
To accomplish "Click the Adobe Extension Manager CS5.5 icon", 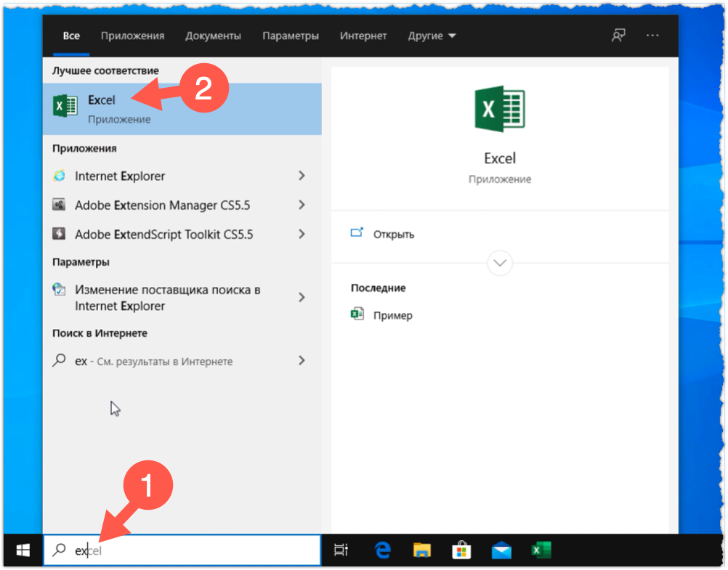I will 59,205.
